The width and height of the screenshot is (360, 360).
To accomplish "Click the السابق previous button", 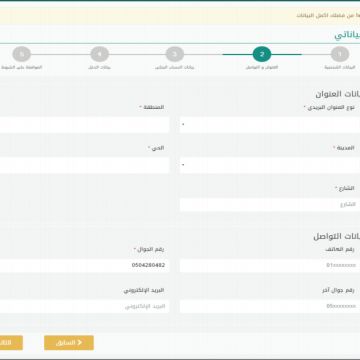I will coord(69,343).
